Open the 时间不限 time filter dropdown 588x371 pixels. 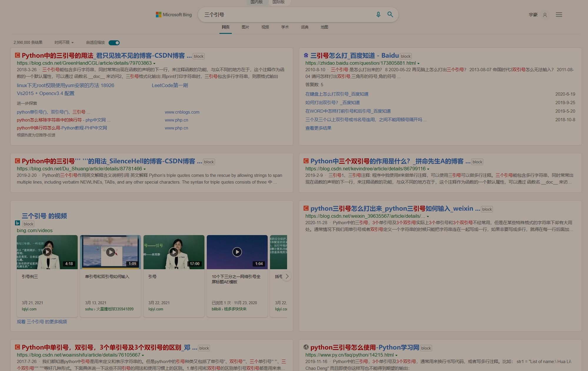[64, 43]
